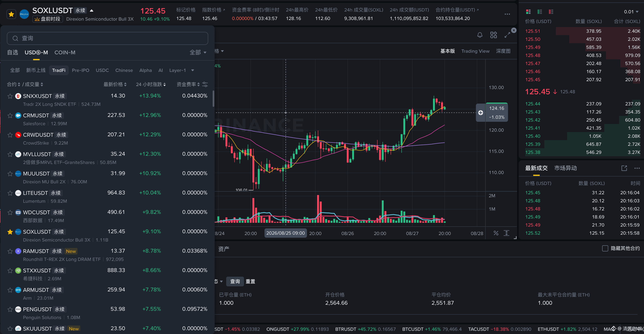Open the 0.01 price precision dropdown

[631, 12]
